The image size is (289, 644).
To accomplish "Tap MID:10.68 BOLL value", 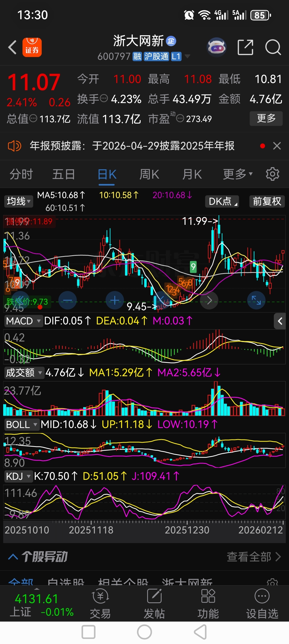I will [x=69, y=424].
